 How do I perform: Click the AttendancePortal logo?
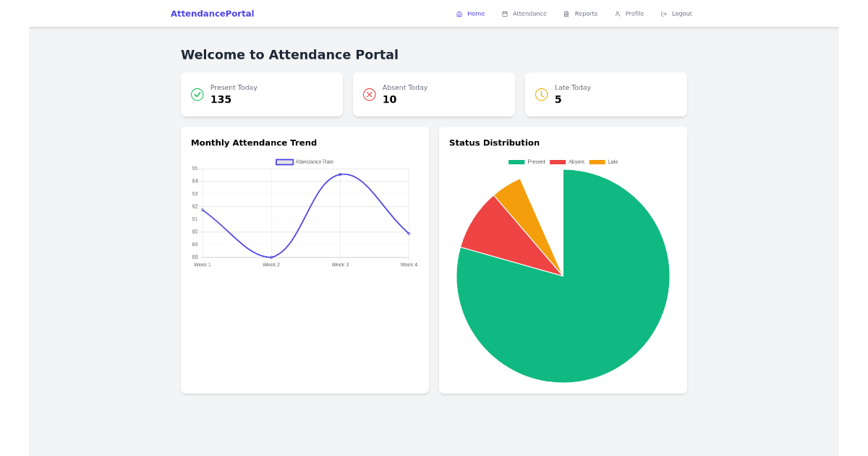(x=212, y=13)
